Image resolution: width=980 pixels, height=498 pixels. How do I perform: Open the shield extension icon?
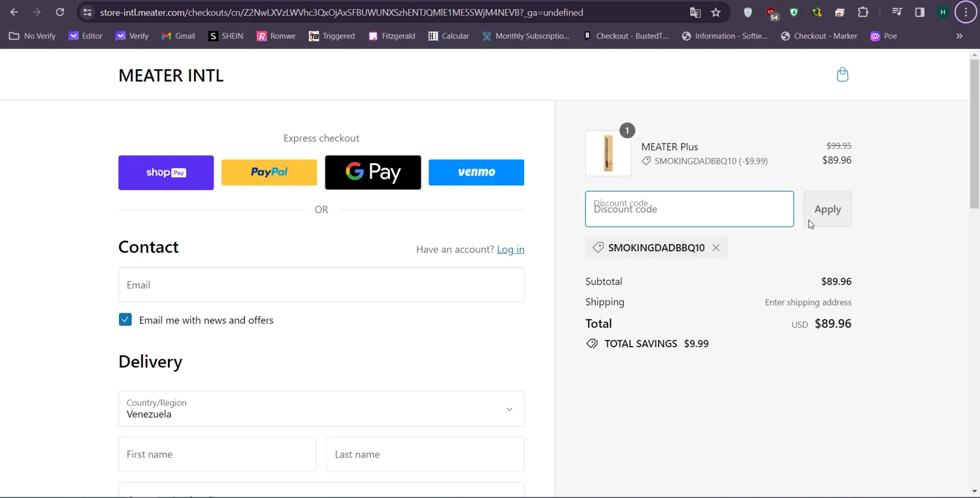pyautogui.click(x=748, y=12)
